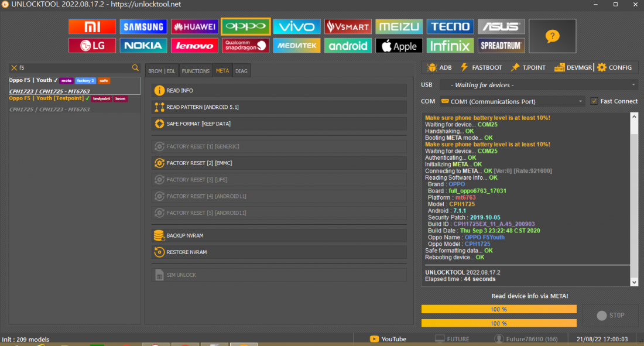Click the lower 100% progress bar
This screenshot has width=644, height=346.
[x=499, y=323]
